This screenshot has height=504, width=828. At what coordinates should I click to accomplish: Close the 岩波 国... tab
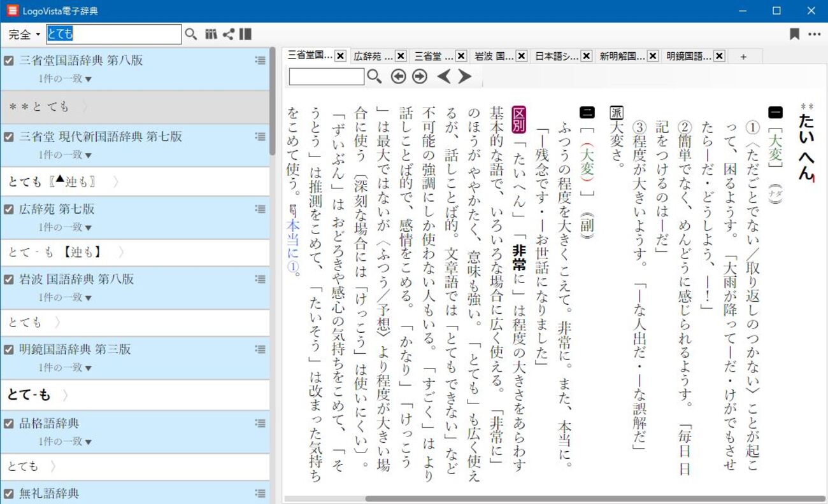[x=521, y=56]
